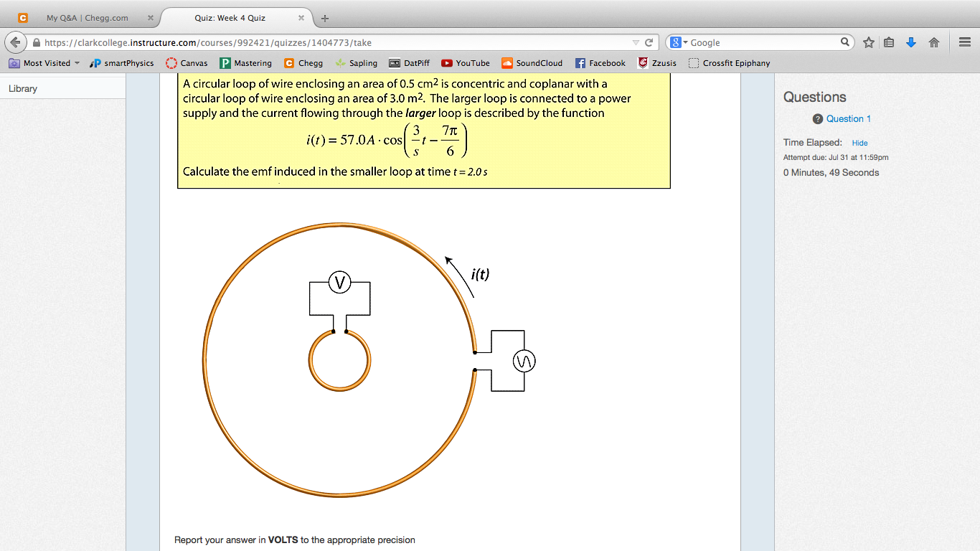Open Question 1 in the Questions panel
Image resolution: width=980 pixels, height=551 pixels.
[848, 118]
